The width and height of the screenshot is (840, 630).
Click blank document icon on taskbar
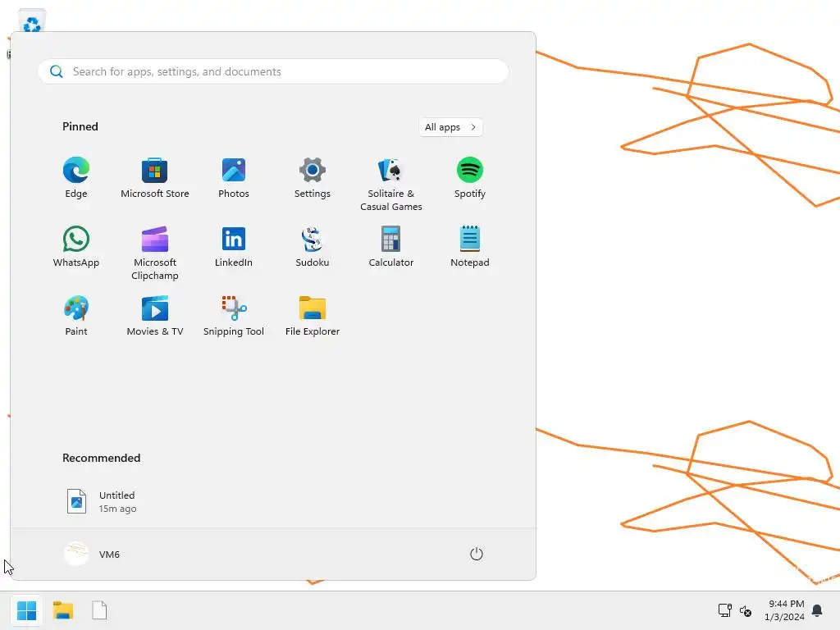99,610
